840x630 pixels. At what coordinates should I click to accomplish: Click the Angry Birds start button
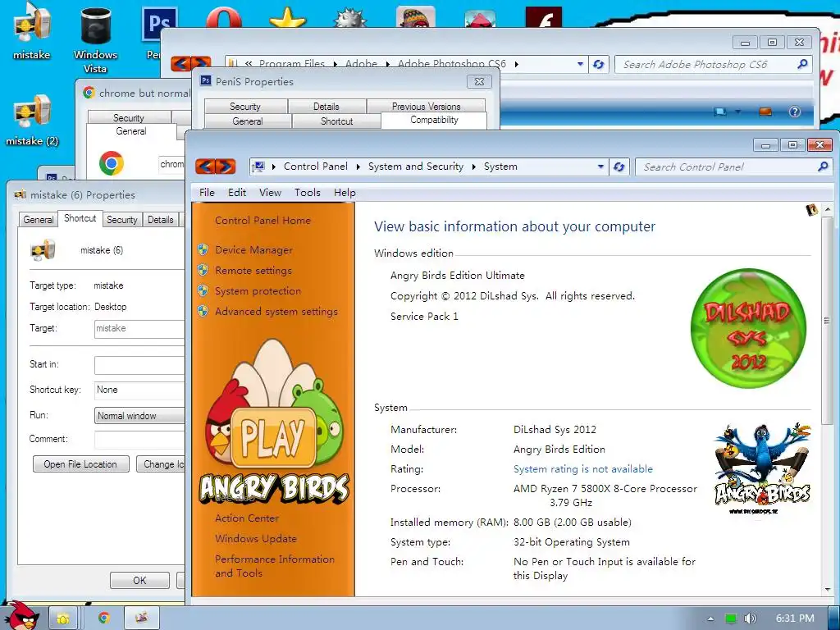[x=21, y=615]
